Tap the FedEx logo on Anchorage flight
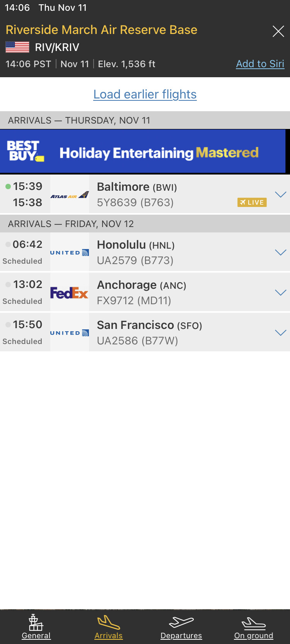The height and width of the screenshot is (644, 290). [x=70, y=293]
